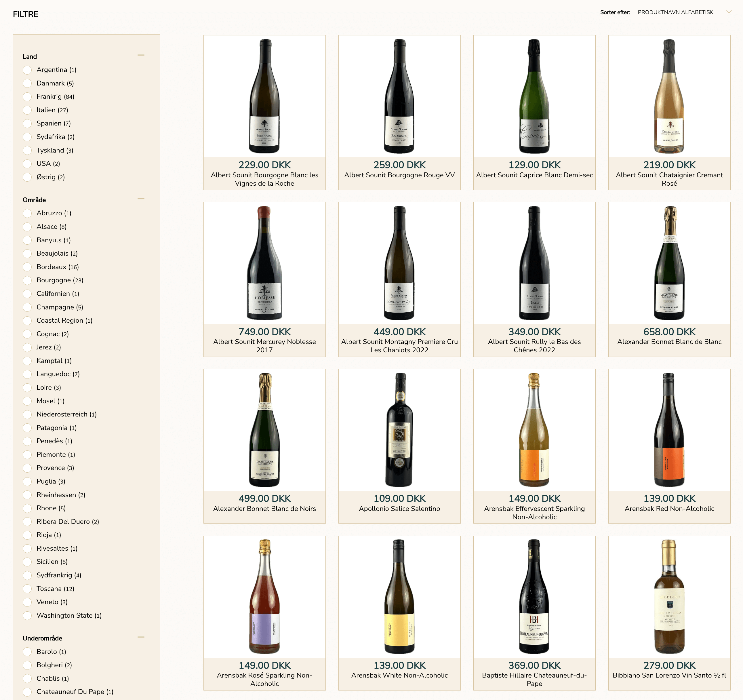Screen dimensions: 743x700
Task: Click Arensbak White Non-Alcoholic product name
Action: click(399, 675)
